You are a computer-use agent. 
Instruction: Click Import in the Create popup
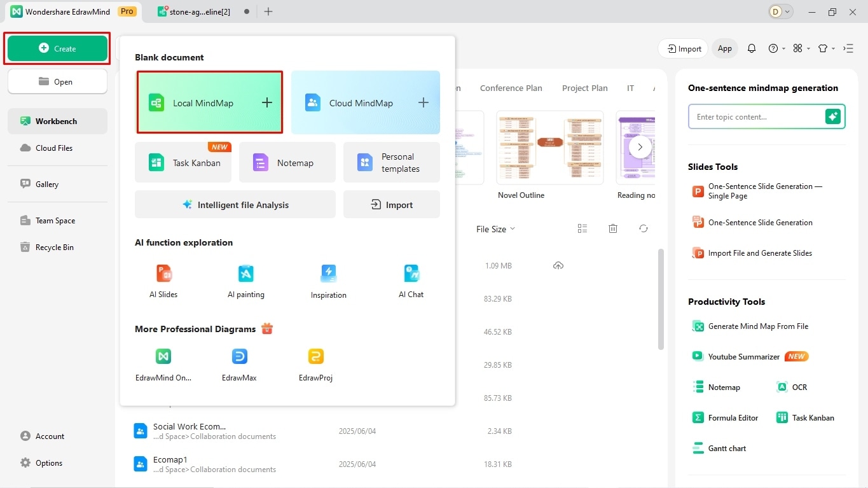pos(392,204)
